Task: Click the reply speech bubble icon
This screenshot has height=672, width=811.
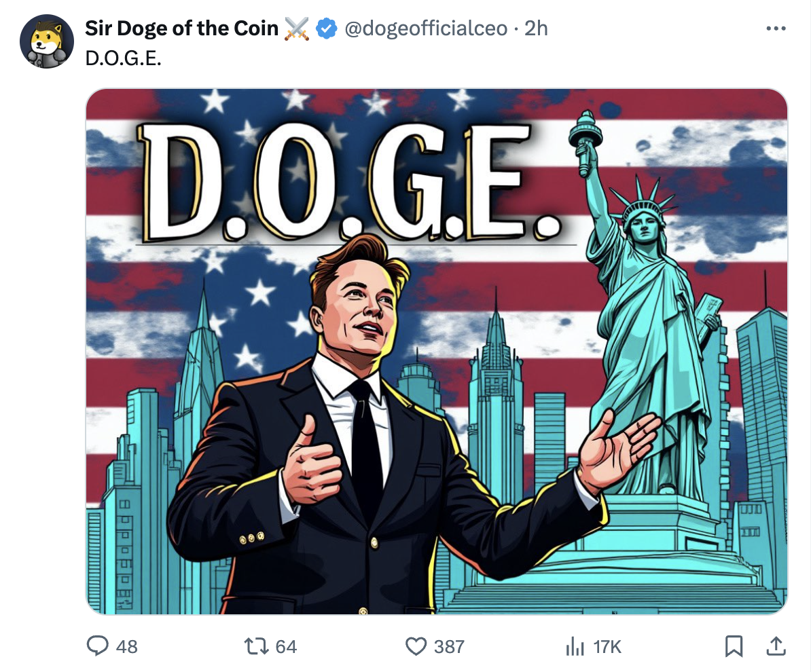Action: click(98, 646)
